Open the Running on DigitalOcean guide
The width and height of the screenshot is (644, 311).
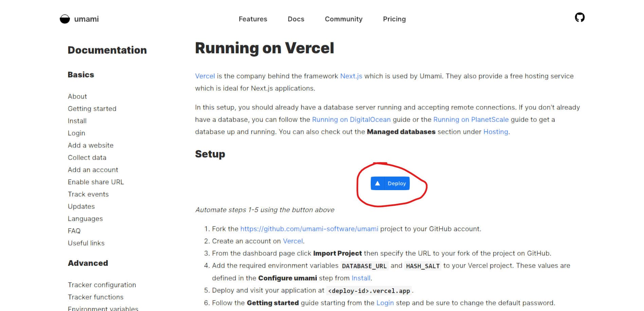click(351, 120)
